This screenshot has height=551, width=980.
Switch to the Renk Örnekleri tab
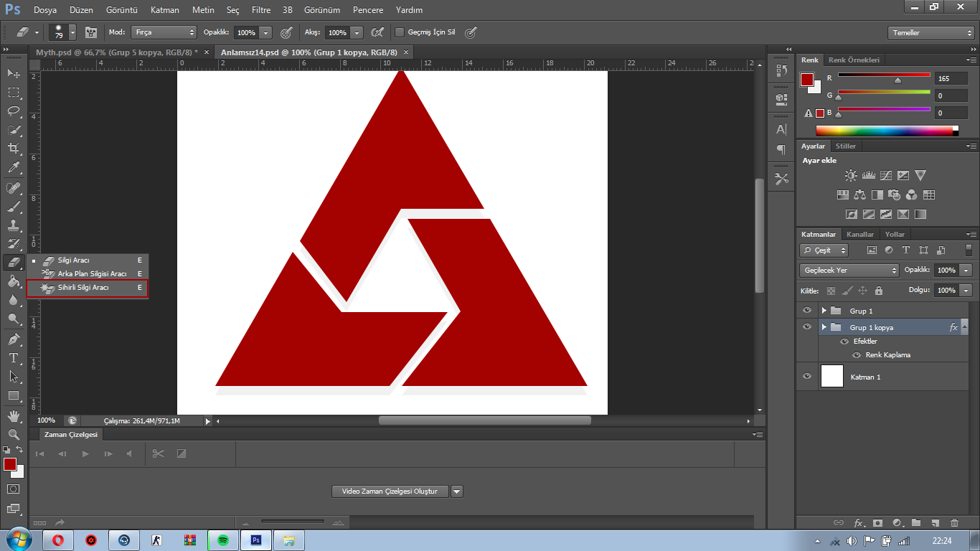[854, 60]
